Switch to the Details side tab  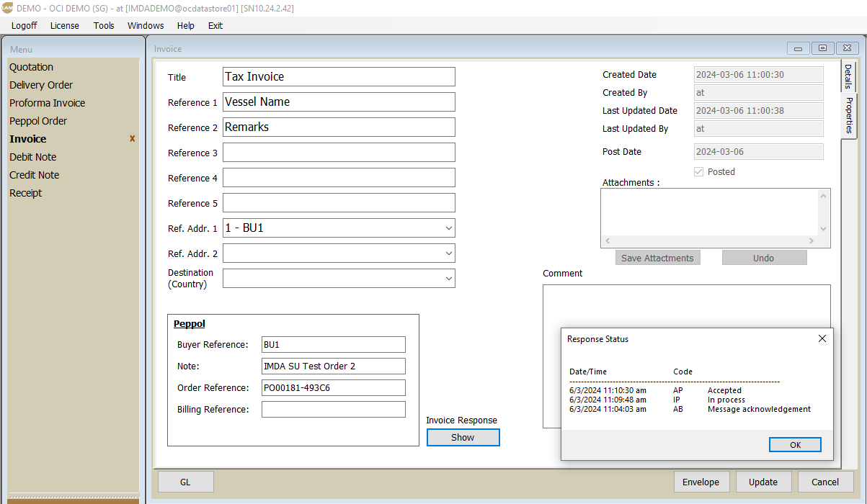pos(848,76)
